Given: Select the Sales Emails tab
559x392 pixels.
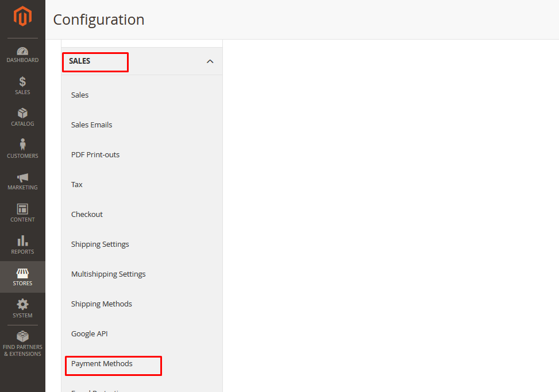Looking at the screenshot, I should pyautogui.click(x=91, y=125).
